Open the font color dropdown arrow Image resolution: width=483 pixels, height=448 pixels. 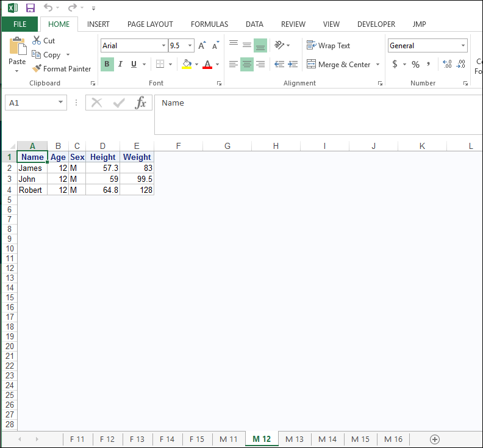[218, 65]
